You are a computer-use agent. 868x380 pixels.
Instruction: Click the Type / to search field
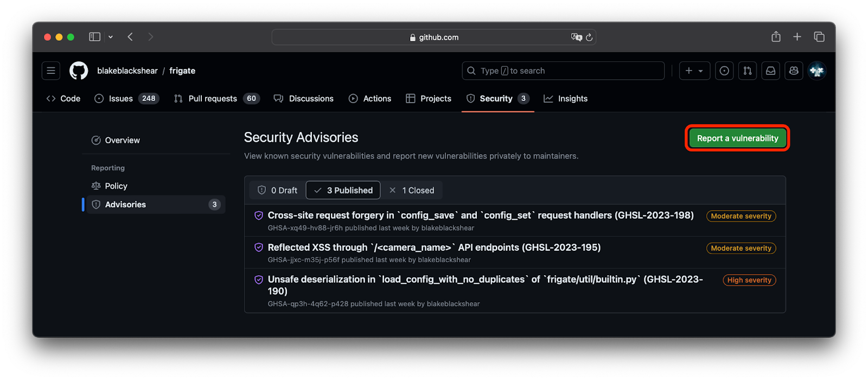(x=563, y=71)
